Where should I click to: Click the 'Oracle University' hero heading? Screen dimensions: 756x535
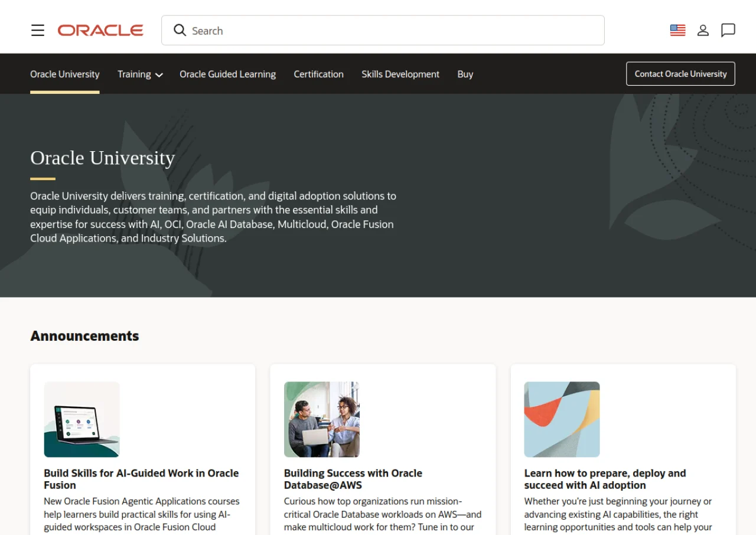(x=103, y=158)
